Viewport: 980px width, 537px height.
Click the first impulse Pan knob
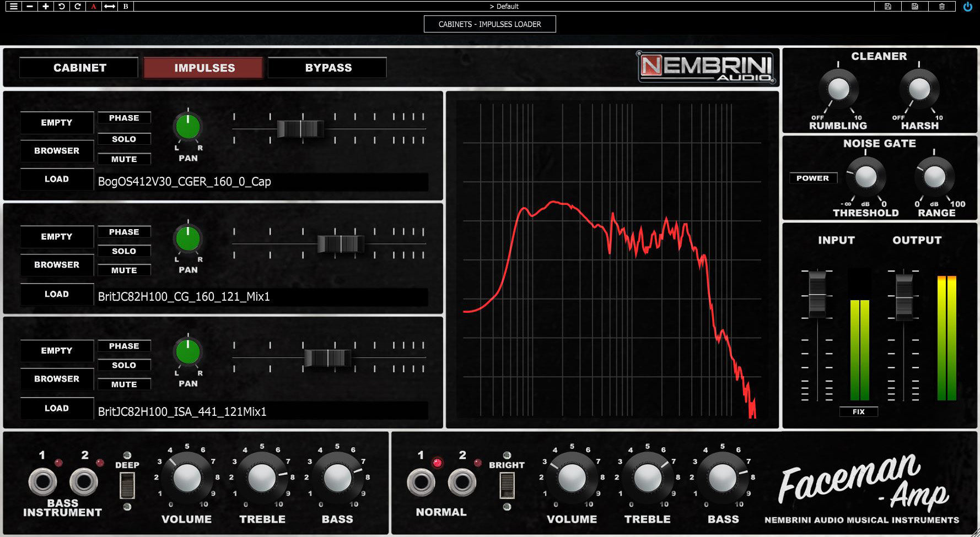click(x=188, y=127)
